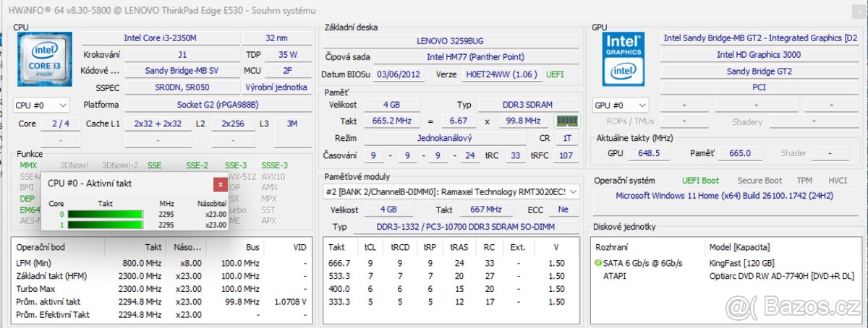The image size is (868, 328).
Task: Click the DDR3-1332 / PC3-10700 module type field
Action: tap(465, 227)
